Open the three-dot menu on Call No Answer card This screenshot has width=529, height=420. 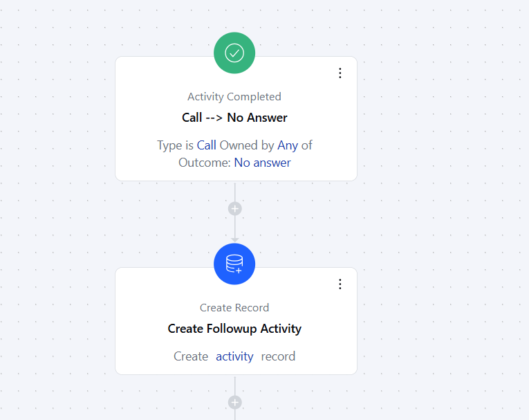point(340,73)
